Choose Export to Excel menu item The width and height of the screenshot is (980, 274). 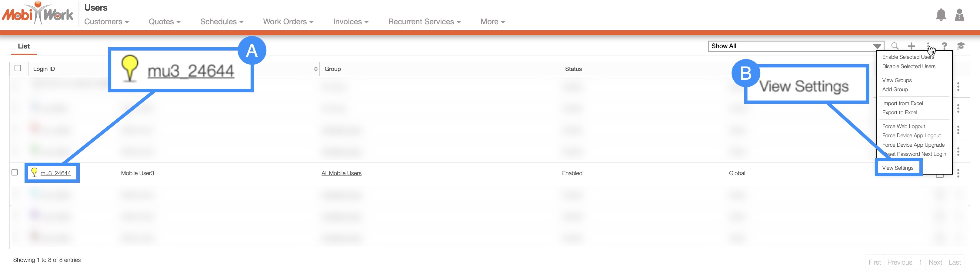899,113
